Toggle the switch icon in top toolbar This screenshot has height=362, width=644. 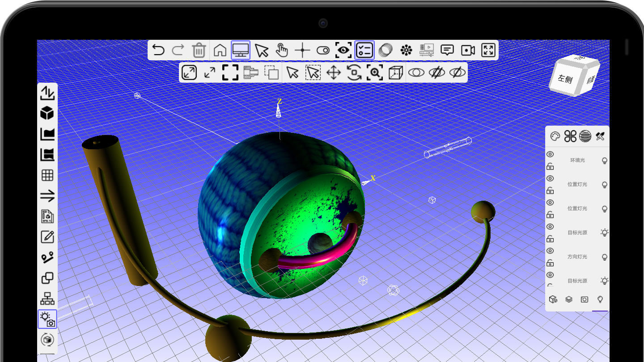point(323,50)
